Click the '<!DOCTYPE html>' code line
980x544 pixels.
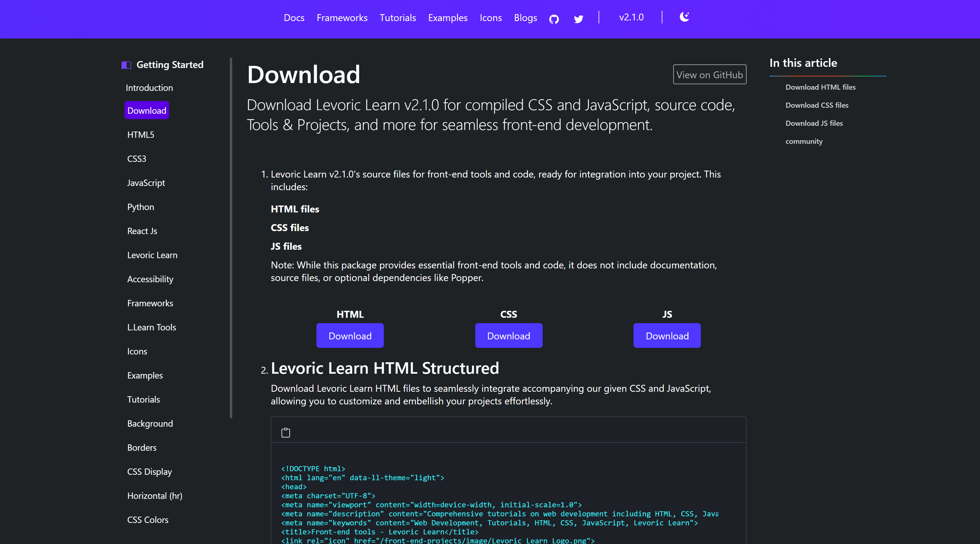tap(313, 469)
